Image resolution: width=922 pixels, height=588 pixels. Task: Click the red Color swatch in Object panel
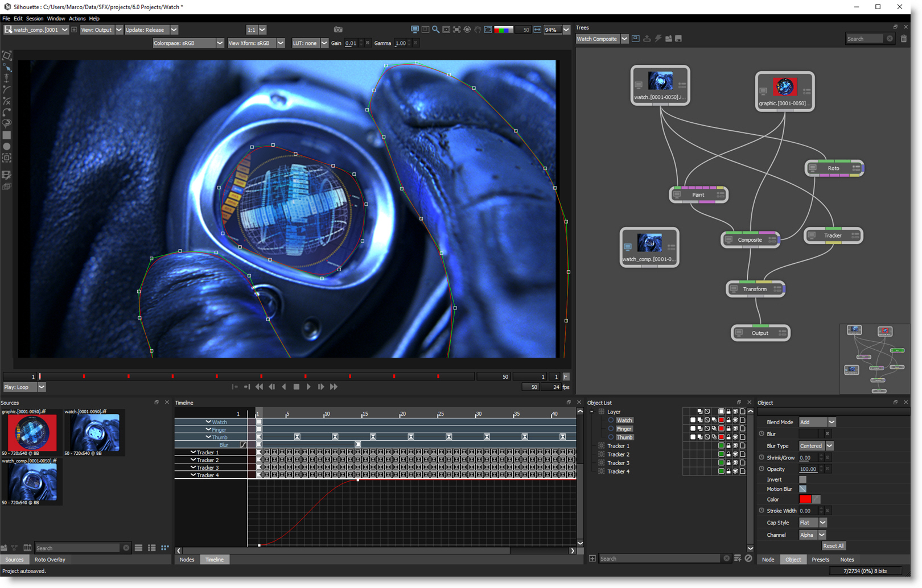pos(805,499)
